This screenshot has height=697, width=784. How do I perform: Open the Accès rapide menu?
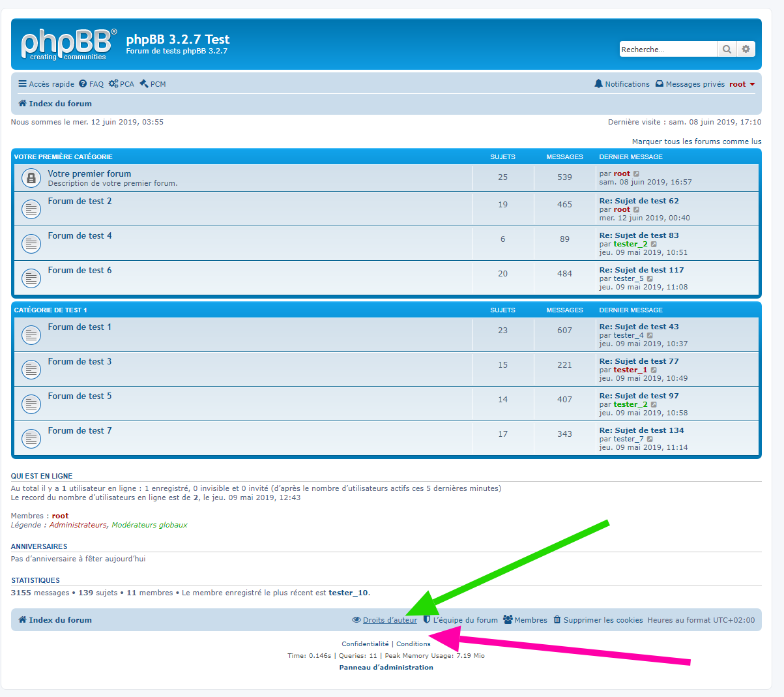point(46,84)
